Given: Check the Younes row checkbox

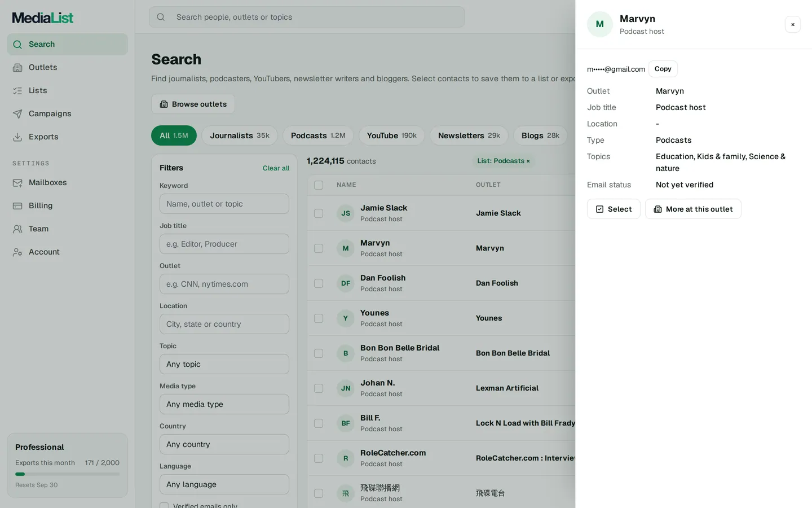Looking at the screenshot, I should [319, 318].
